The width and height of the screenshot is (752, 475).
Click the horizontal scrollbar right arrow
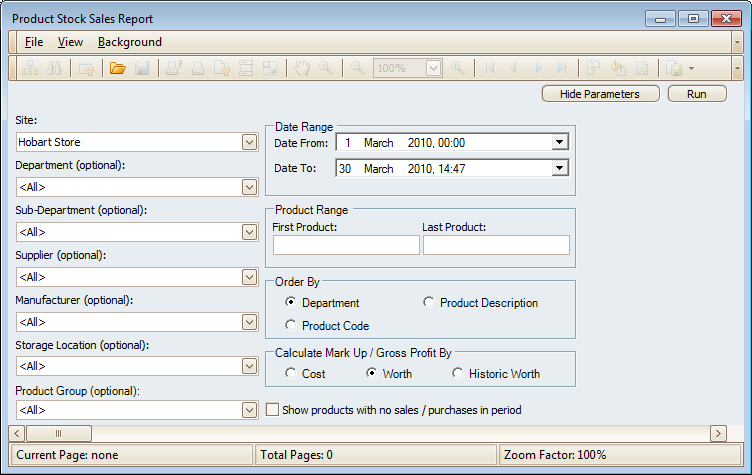718,433
